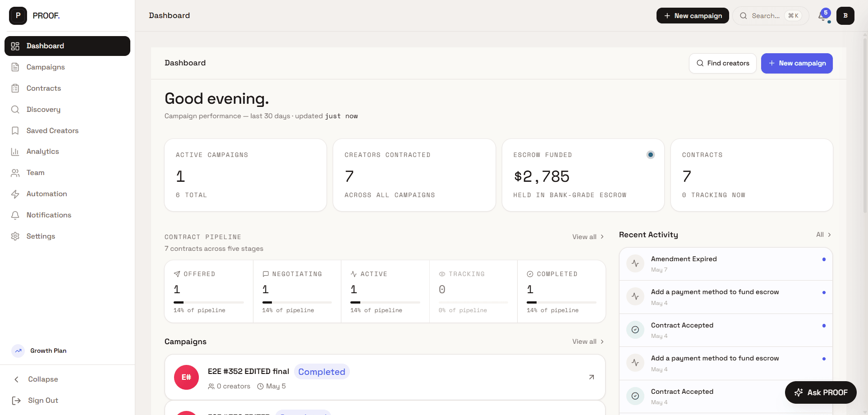
Task: Open first Add a payment method activity, May 4
Action: coord(726,297)
